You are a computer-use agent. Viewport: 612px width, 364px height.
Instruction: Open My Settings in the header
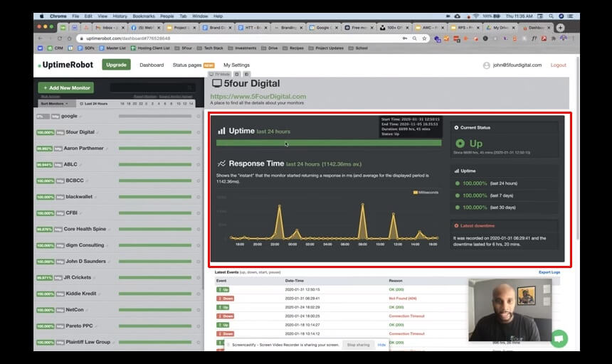coord(236,65)
